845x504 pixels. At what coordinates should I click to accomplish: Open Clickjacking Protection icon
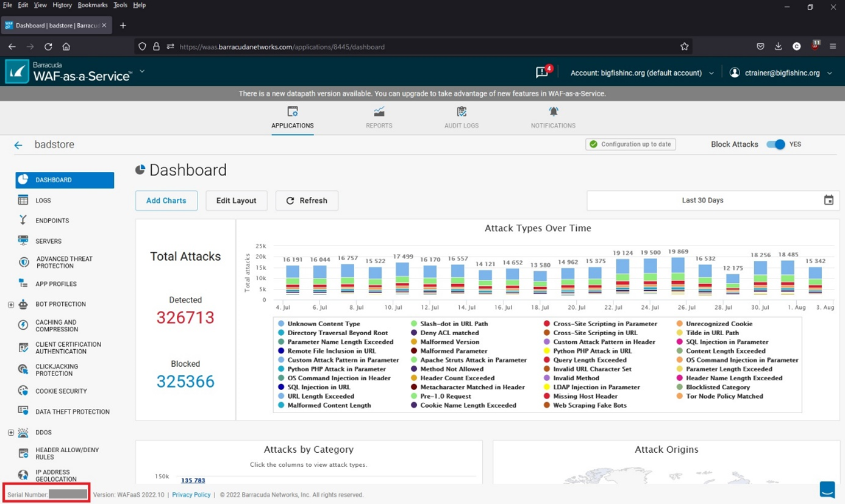click(23, 370)
